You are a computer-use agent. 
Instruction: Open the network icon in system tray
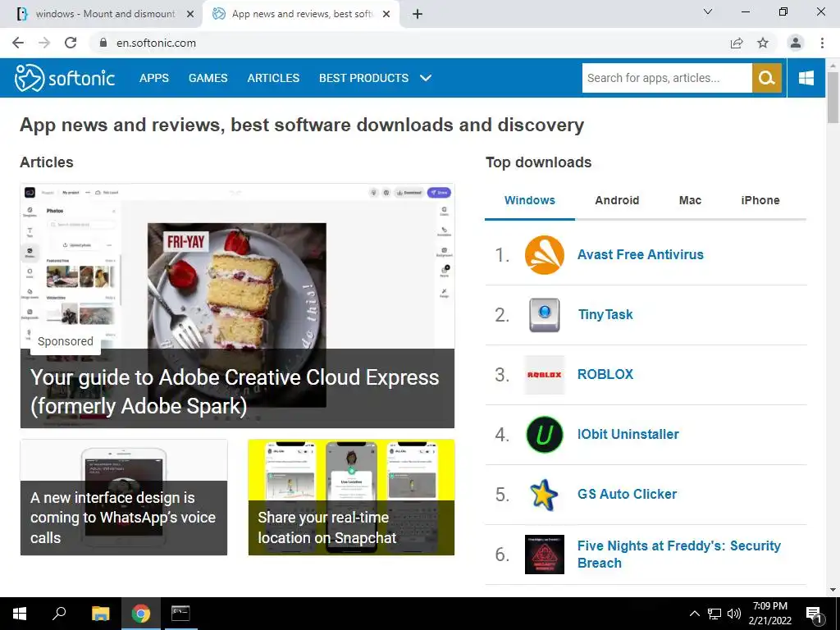tap(714, 614)
